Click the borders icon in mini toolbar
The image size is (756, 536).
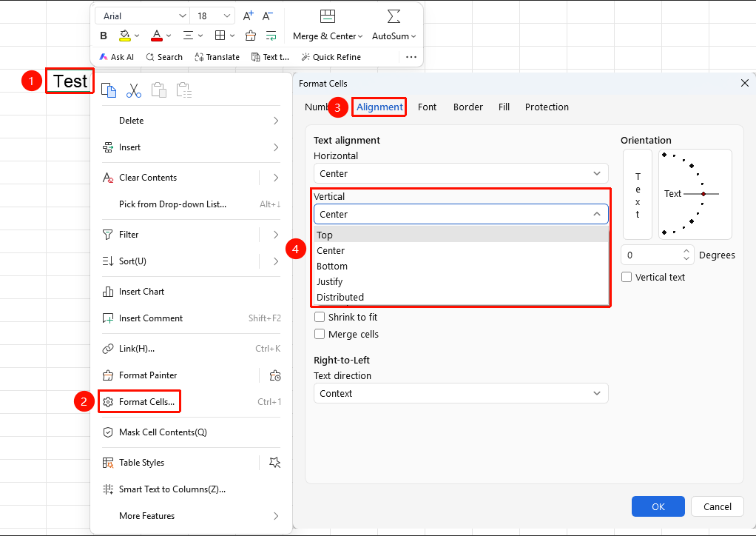[220, 36]
